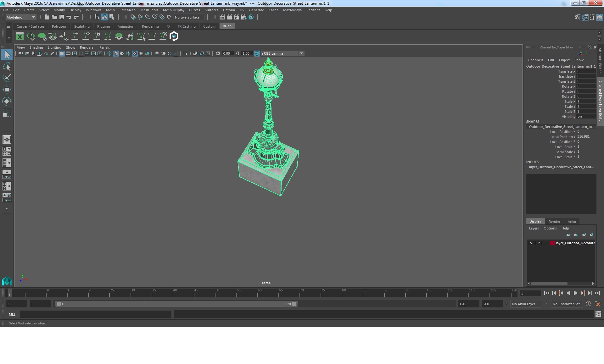Screen dimensions: 604x364
Task: Open the Channels menu in Channel Box
Action: pos(535,60)
